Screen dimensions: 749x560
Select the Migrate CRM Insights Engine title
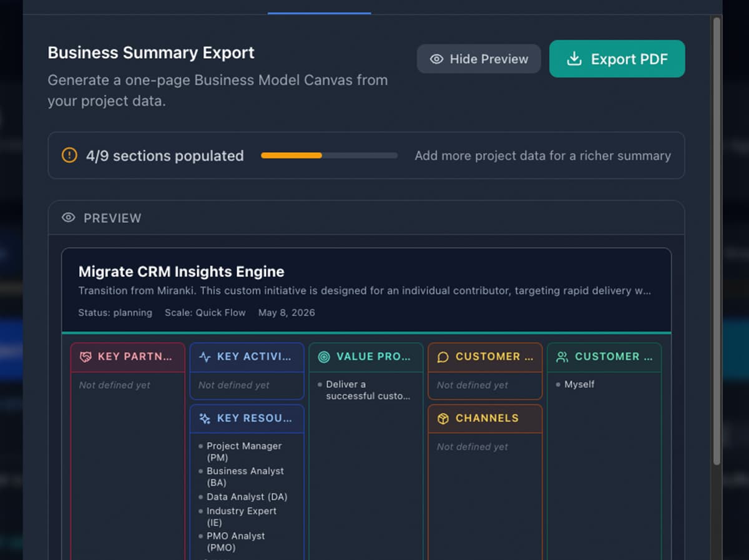pos(181,272)
